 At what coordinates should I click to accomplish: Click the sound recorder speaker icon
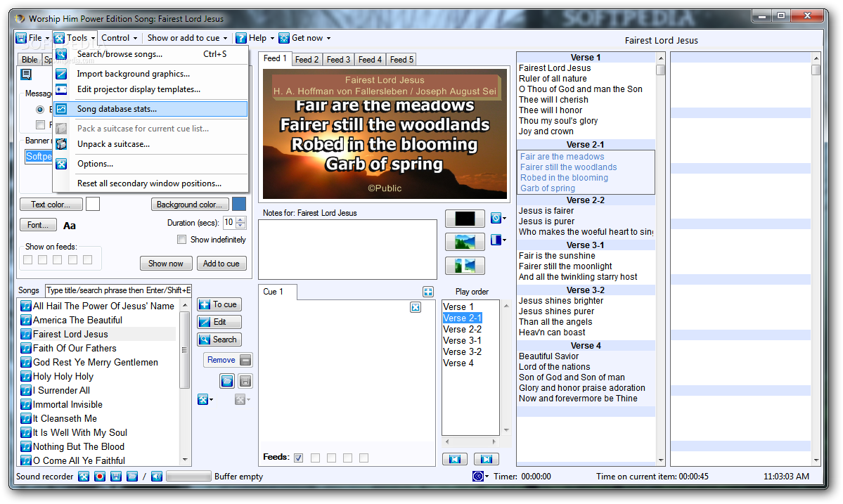click(x=157, y=477)
